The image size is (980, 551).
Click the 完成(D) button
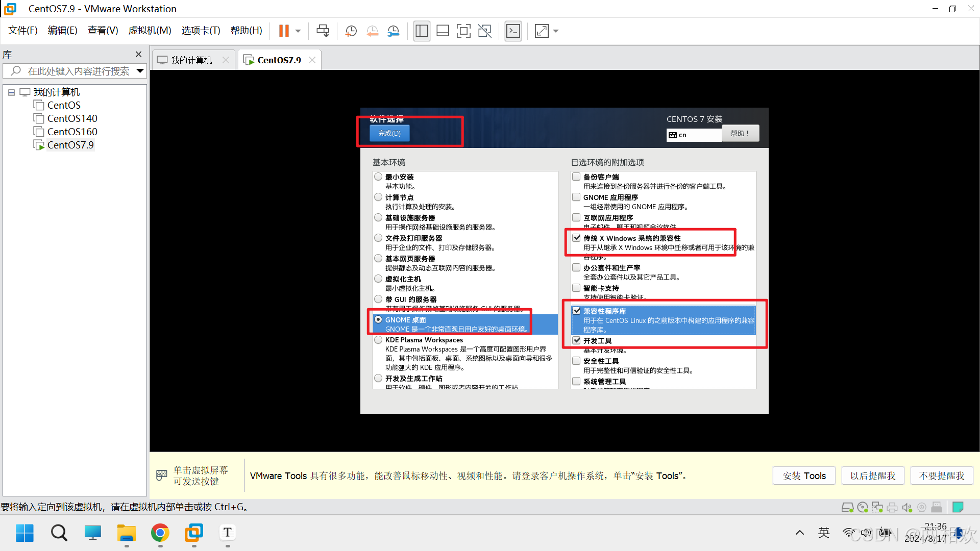point(389,133)
